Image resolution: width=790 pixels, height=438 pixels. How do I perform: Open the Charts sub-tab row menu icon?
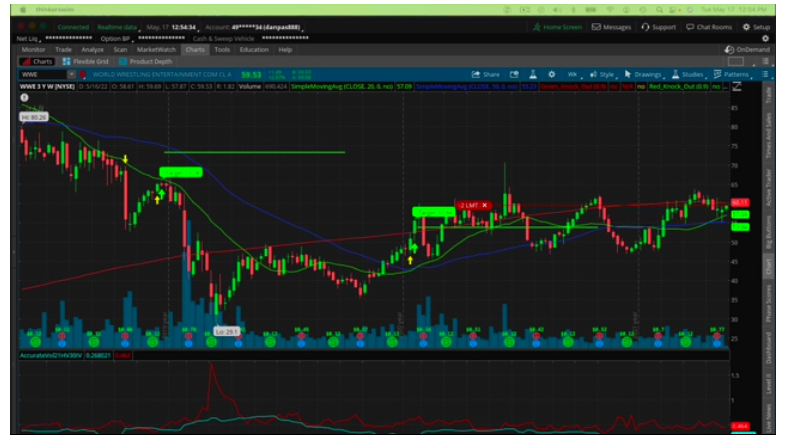coord(765,61)
